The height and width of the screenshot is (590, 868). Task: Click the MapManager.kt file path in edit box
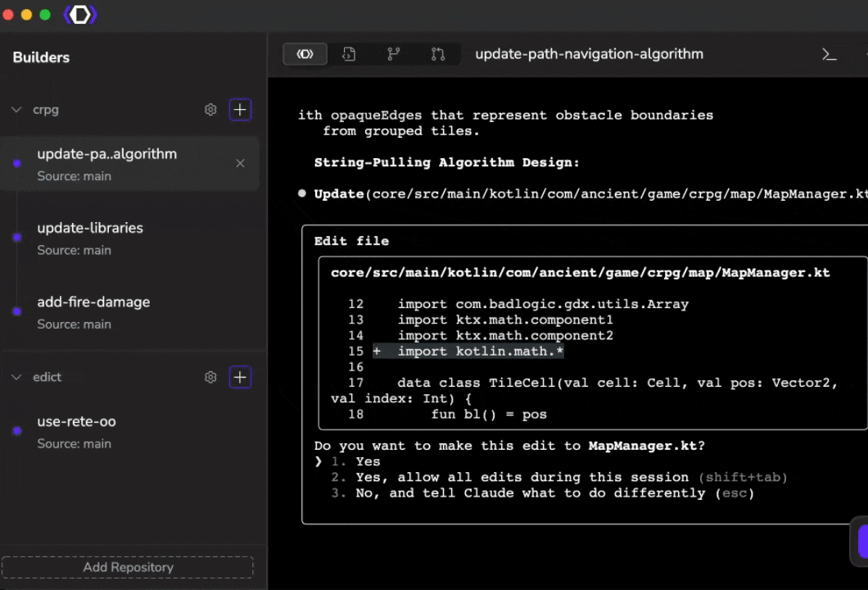coord(580,273)
